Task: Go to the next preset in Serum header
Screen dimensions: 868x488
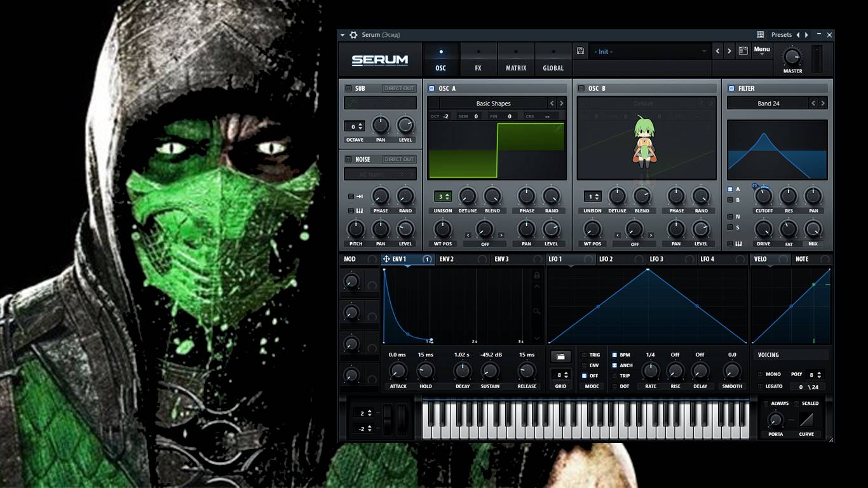Action: [729, 51]
